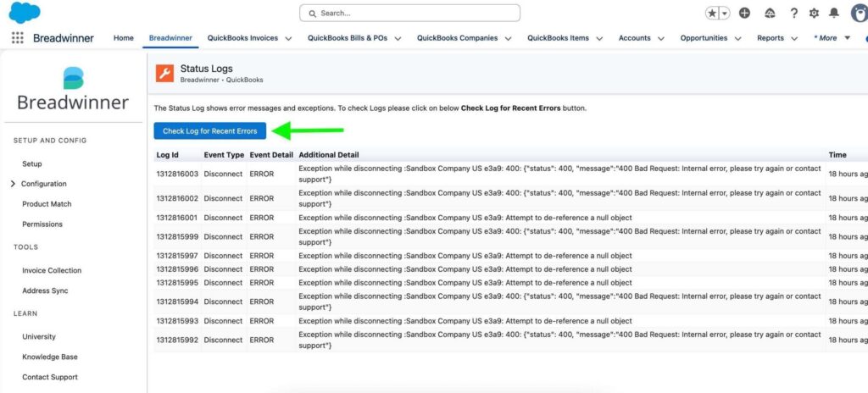
Task: Click the Salesforce cloud logo
Action: click(x=25, y=12)
